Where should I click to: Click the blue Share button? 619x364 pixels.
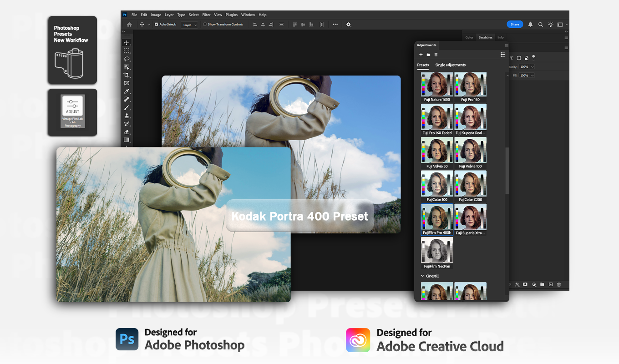point(515,25)
